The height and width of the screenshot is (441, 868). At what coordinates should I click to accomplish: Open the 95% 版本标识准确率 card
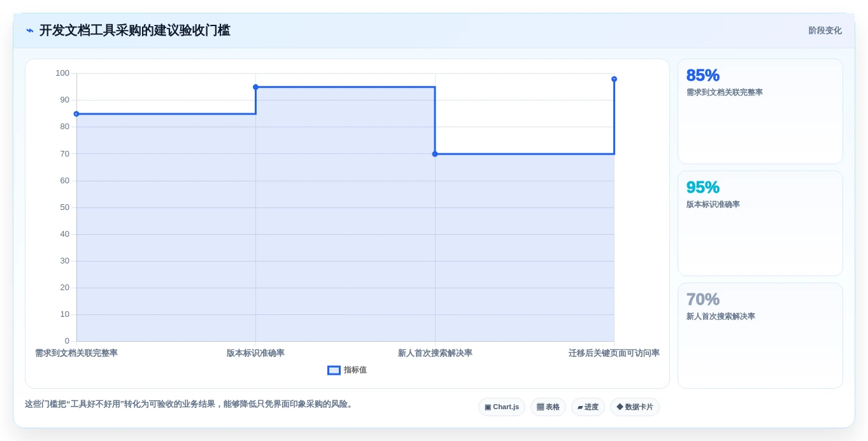coord(760,223)
